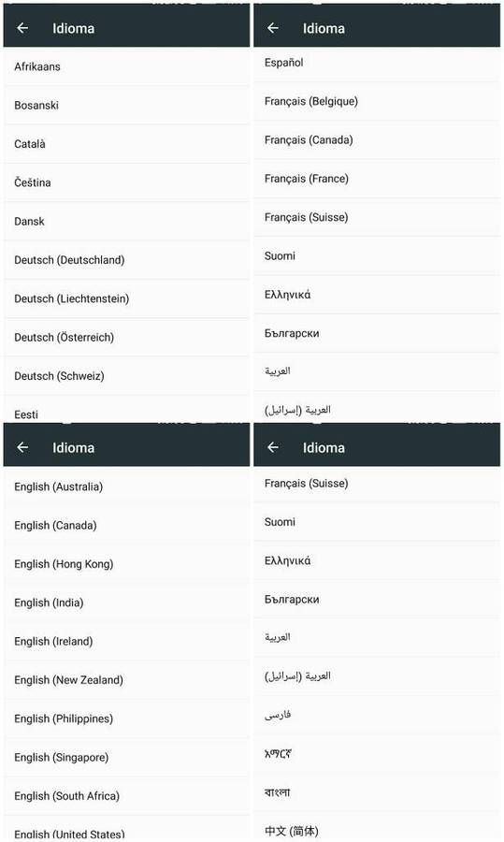The height and width of the screenshot is (842, 504).
Task: Select English (Australia)
Action: coord(126,486)
